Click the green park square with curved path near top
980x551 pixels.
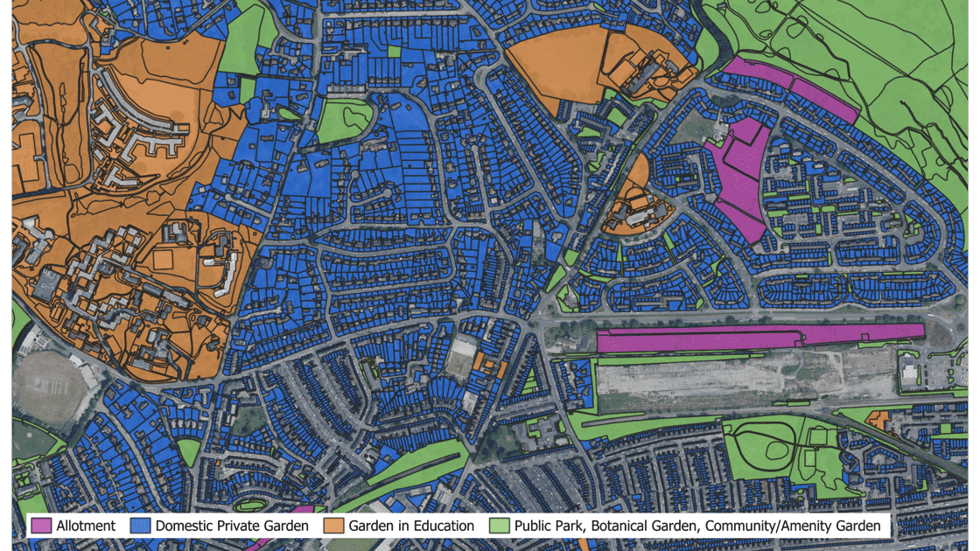pyautogui.click(x=343, y=120)
